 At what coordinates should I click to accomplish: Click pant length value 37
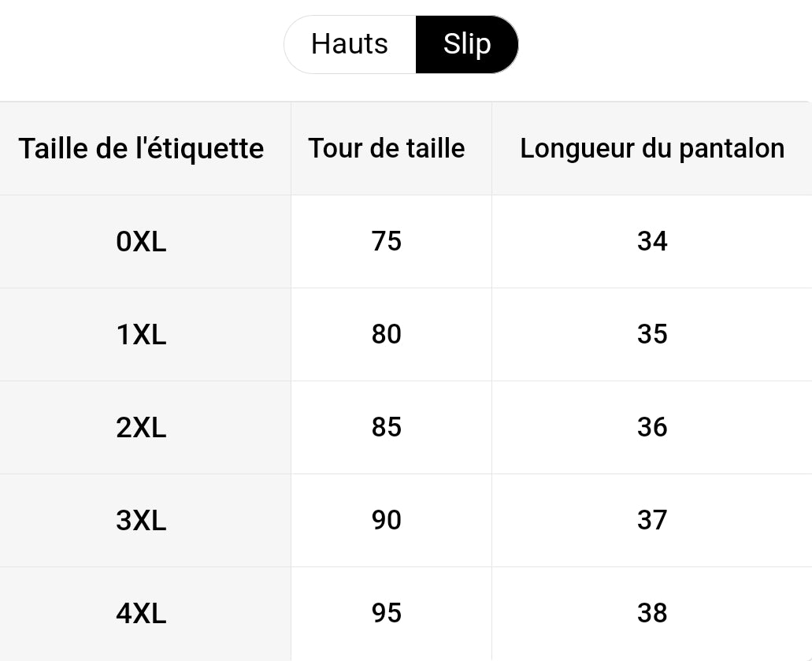pos(652,520)
